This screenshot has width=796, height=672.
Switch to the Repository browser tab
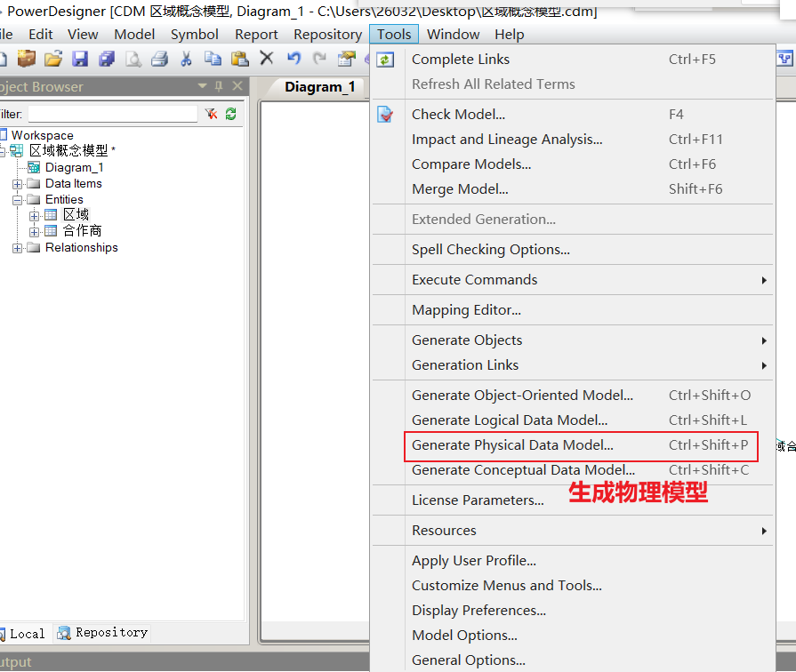(103, 632)
